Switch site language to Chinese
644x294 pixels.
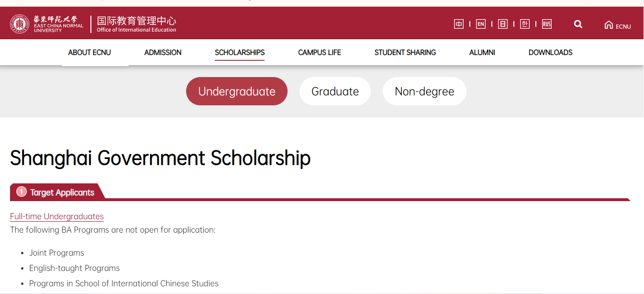458,23
